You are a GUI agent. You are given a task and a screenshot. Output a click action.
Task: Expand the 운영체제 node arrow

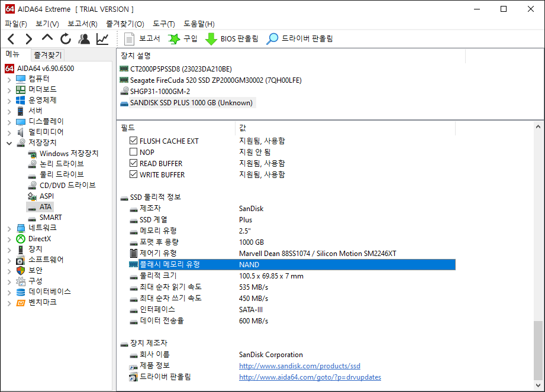pos(9,101)
